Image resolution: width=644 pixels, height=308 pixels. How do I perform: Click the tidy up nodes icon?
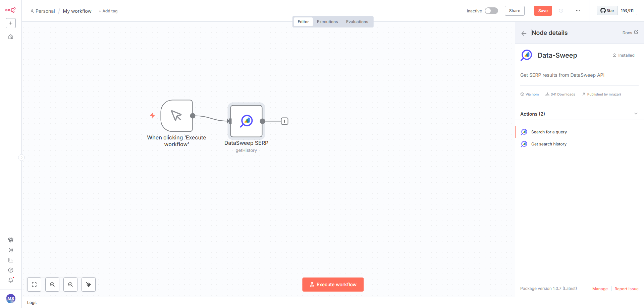tap(89, 285)
